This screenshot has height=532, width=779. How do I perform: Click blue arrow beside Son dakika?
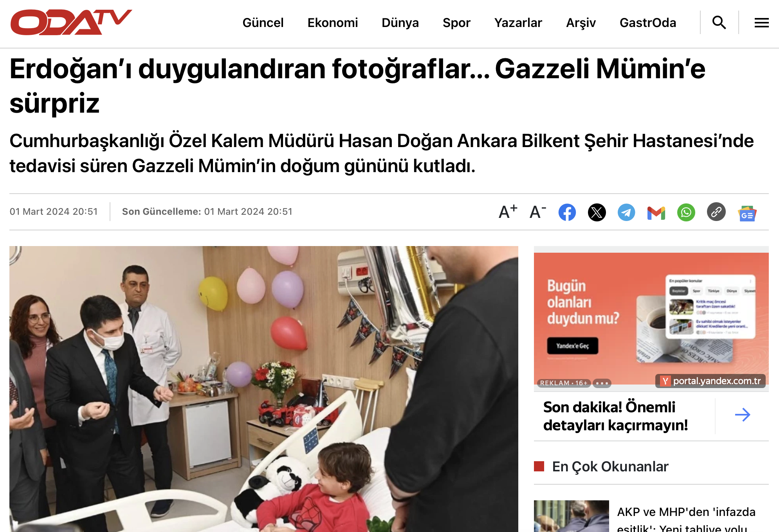pos(742,415)
